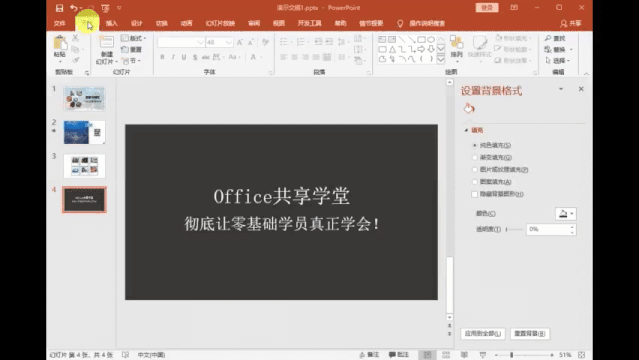Open the font size 48 dropdown
This screenshot has width=639, height=360.
[x=229, y=42]
